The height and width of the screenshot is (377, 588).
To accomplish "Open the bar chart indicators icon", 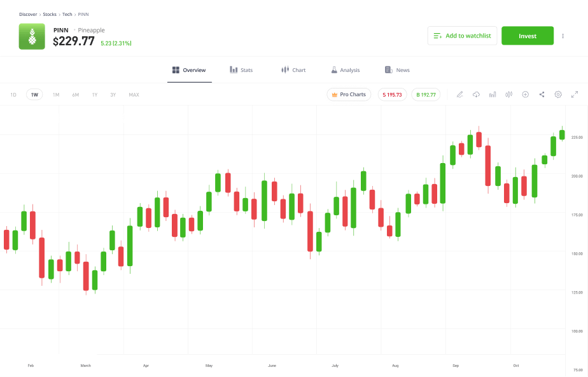I will pyautogui.click(x=493, y=94).
